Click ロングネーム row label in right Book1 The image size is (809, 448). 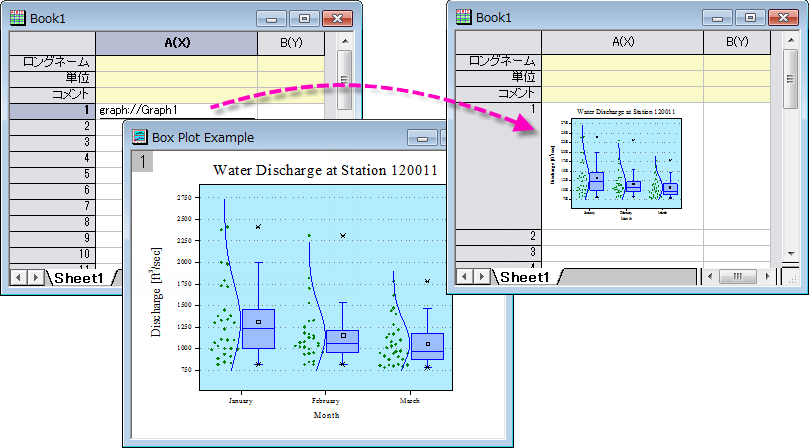pos(498,62)
